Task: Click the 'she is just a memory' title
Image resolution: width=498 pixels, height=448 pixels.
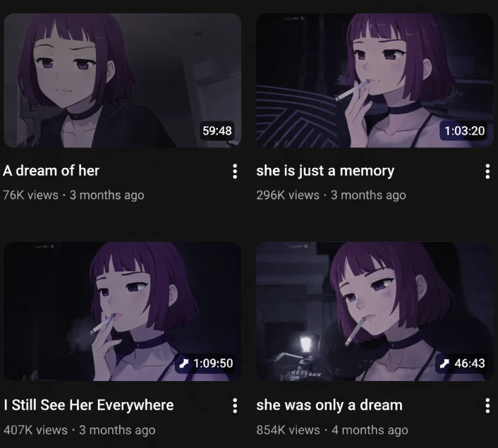Action: (325, 171)
